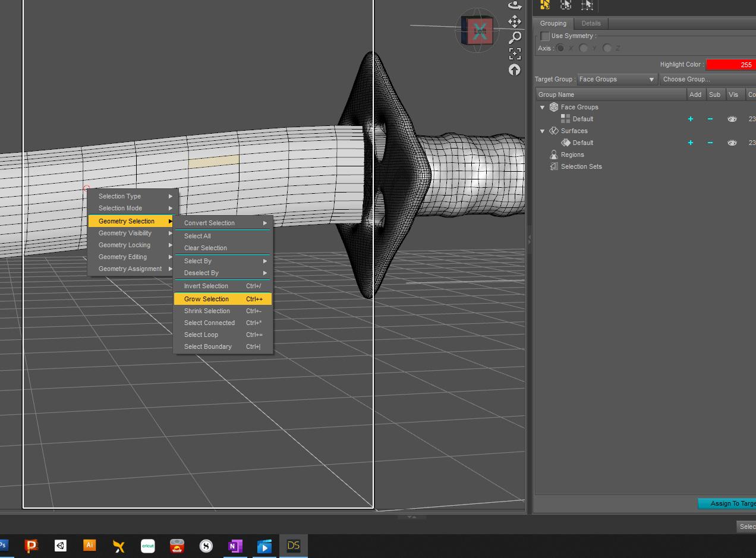Click the highlighted yellow polygon on blade
The width and height of the screenshot is (756, 558).
point(214,160)
